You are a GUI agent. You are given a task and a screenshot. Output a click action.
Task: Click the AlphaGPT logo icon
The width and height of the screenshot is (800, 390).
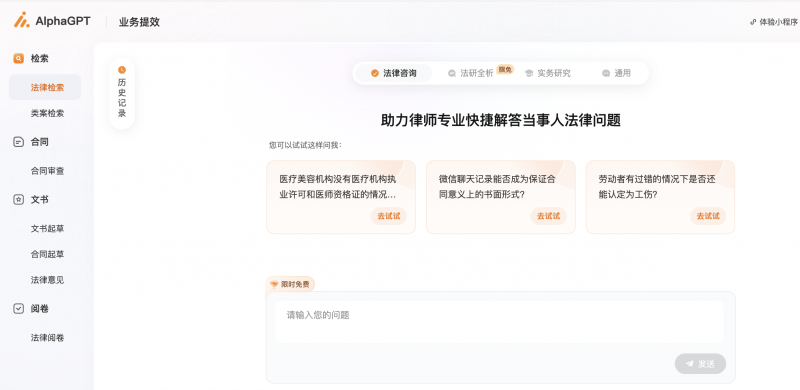pos(22,20)
